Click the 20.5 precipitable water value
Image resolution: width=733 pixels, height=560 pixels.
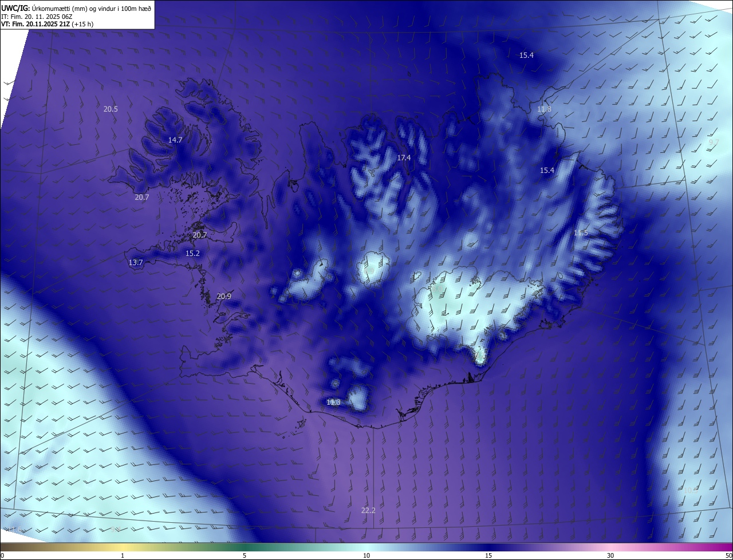coord(111,109)
